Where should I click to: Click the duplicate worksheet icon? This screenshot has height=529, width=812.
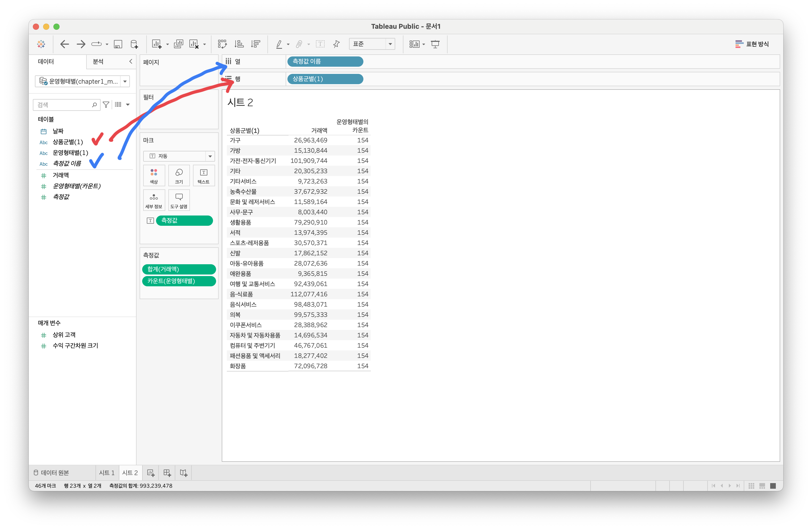click(x=178, y=44)
